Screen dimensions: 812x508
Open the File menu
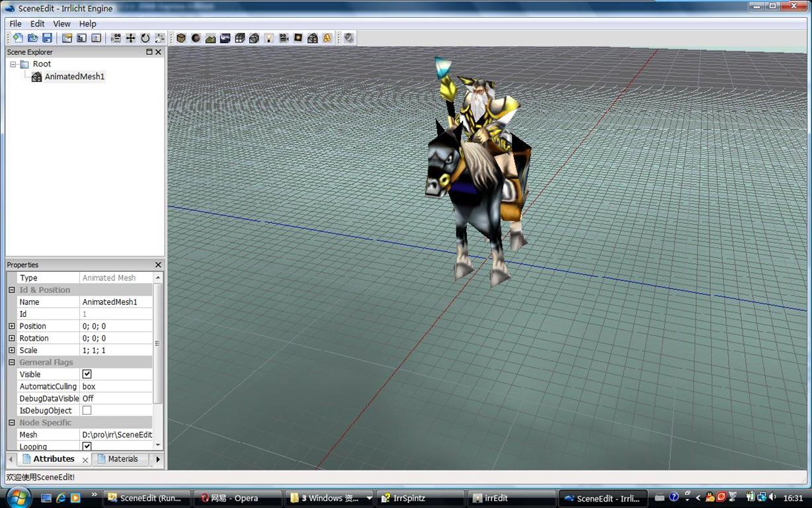16,24
